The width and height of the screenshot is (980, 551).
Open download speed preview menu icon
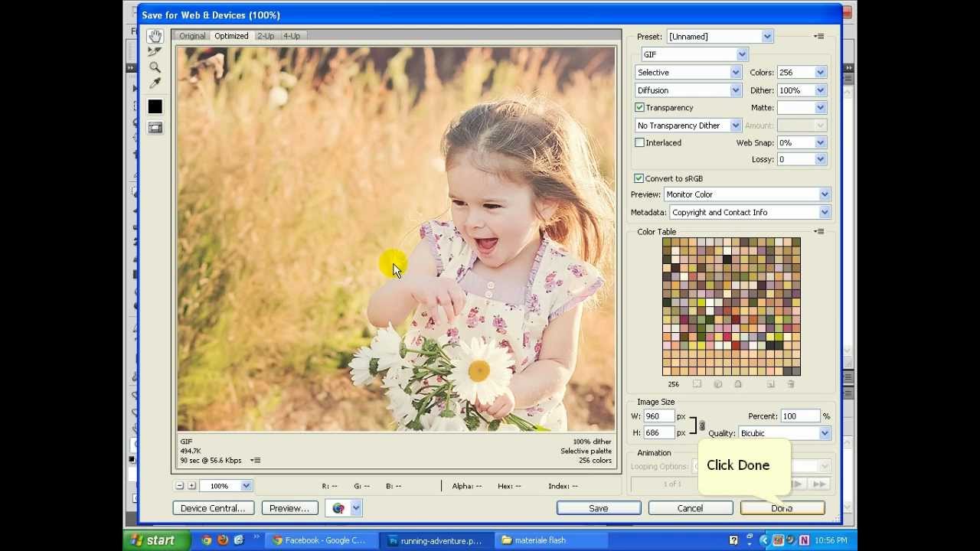(256, 460)
